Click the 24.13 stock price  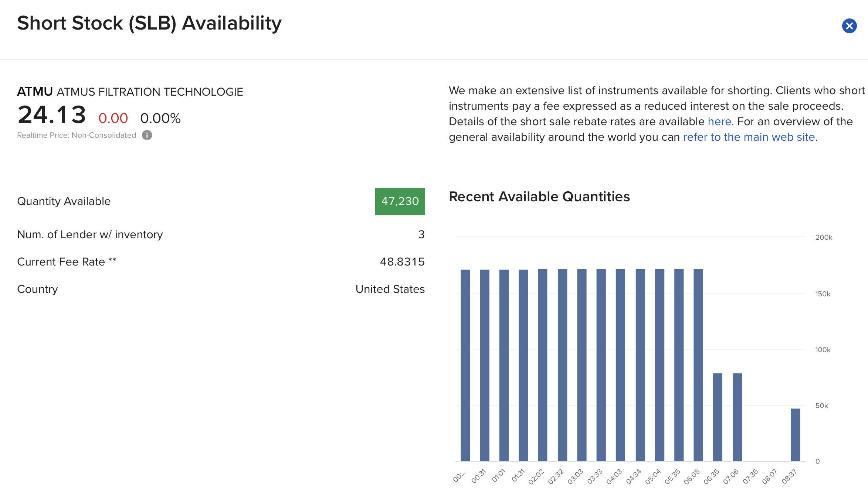point(52,115)
